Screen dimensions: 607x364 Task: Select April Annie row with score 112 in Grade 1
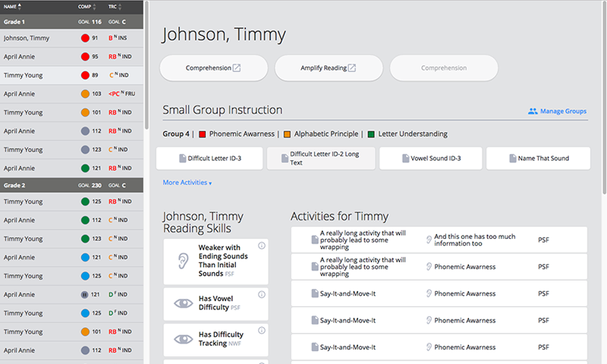[71, 131]
